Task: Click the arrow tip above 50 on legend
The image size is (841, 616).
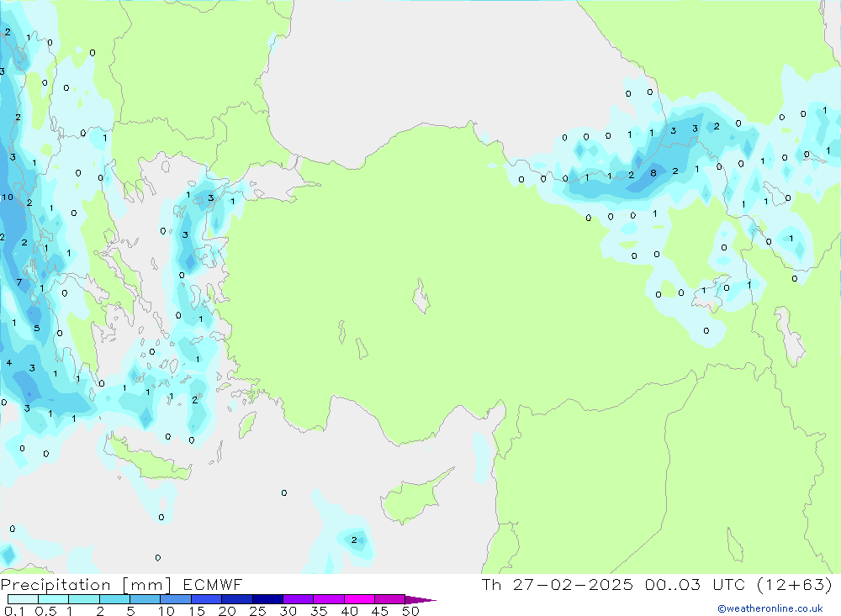Action: pyautogui.click(x=420, y=600)
